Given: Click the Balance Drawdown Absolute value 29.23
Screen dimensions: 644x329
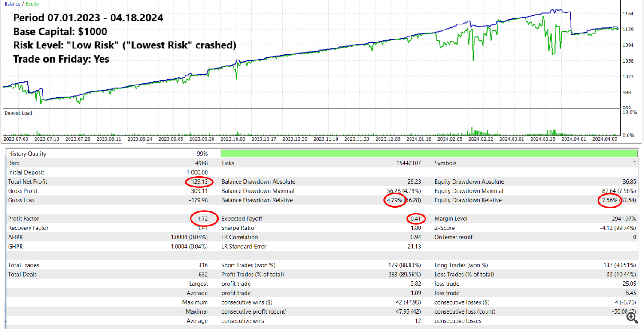Looking at the screenshot, I should point(414,182).
